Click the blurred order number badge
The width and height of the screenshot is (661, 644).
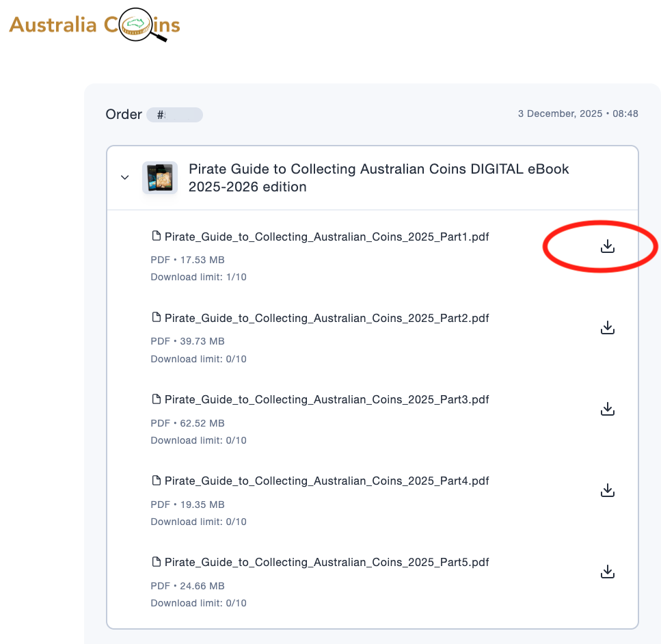pos(174,114)
